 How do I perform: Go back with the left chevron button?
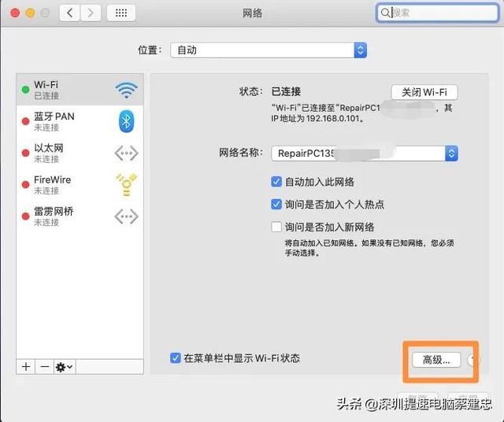(x=69, y=13)
